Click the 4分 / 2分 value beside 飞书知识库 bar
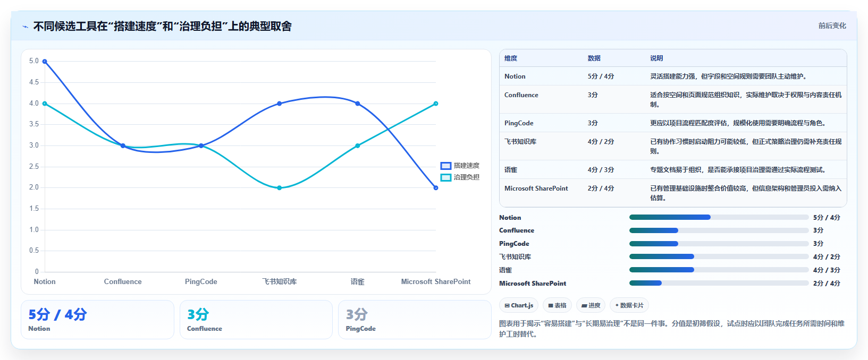Image resolution: width=868 pixels, height=360 pixels. pyautogui.click(x=827, y=257)
